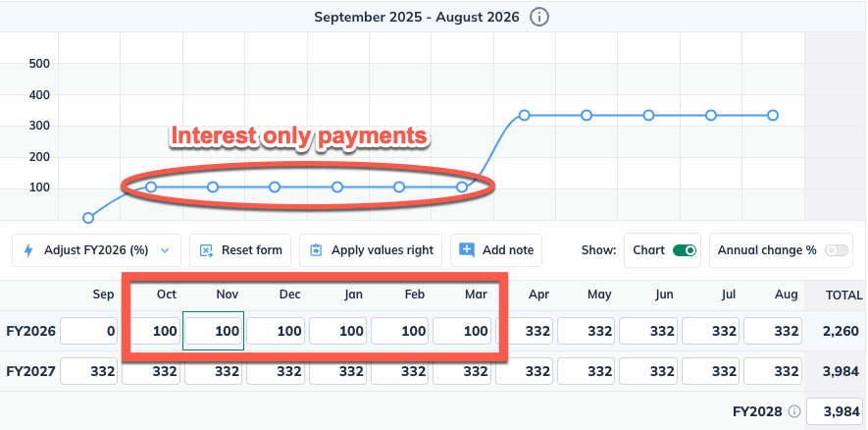Click the FY2026 total 2,260
This screenshot has width=868, height=430.
(840, 332)
